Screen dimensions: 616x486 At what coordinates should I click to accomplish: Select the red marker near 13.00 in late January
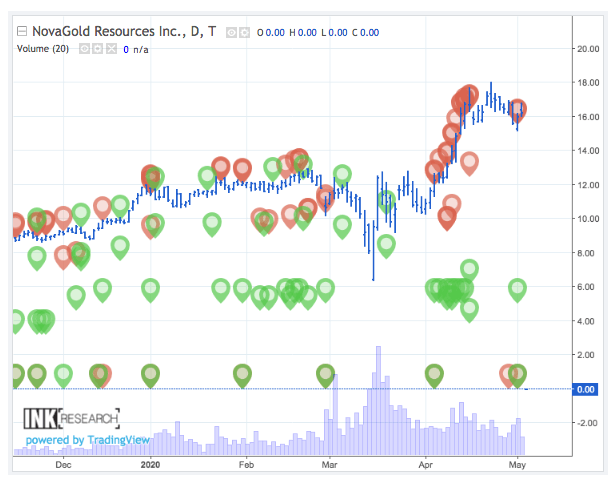220,168
